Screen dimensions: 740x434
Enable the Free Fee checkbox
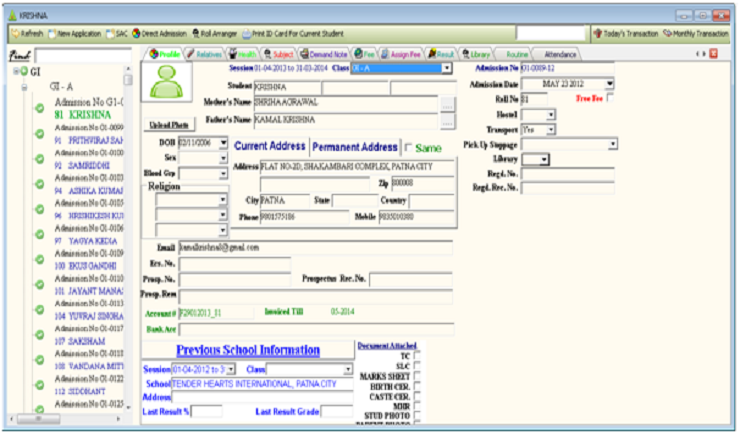611,98
